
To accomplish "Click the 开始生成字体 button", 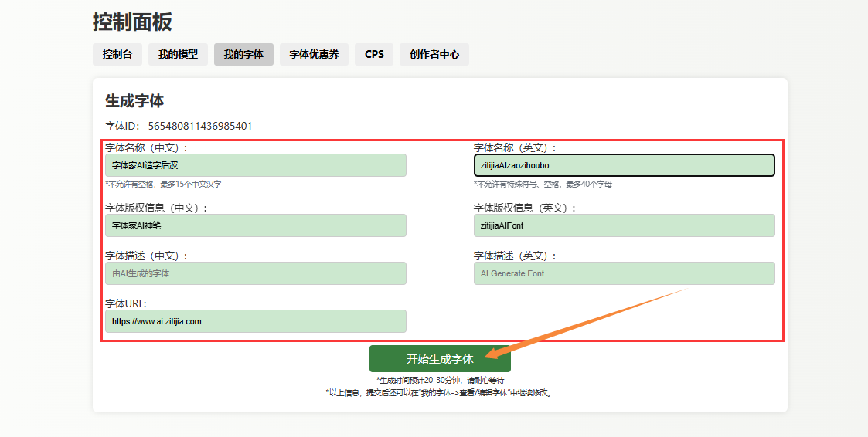I will 440,359.
